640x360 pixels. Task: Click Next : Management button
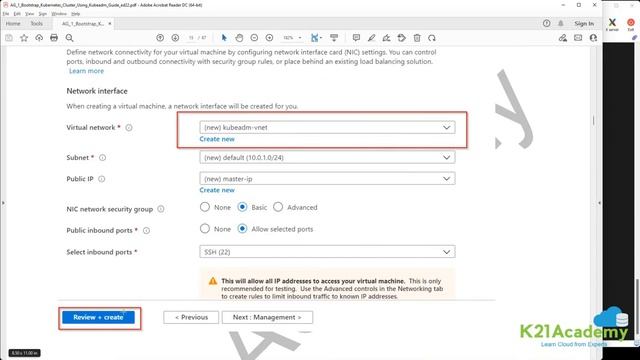pyautogui.click(x=267, y=317)
